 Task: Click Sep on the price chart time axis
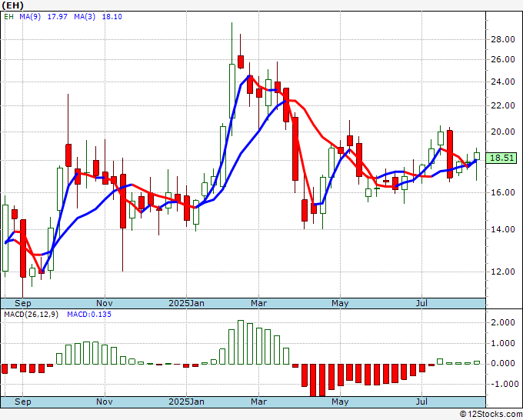22,303
